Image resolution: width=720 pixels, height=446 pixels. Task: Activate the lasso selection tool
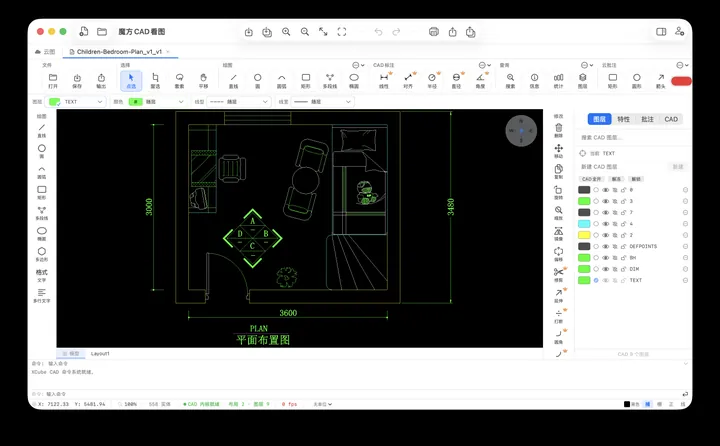point(180,81)
